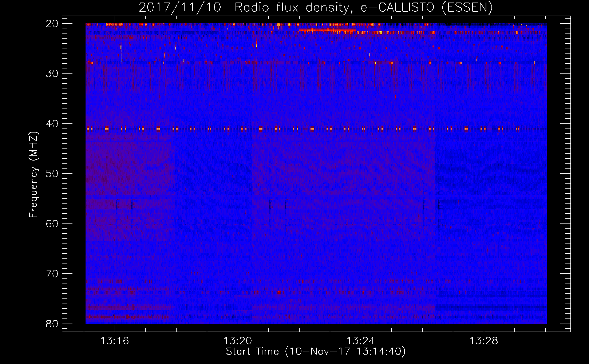The height and width of the screenshot is (364, 589).
Task: Select the 30 MHz frequency tick label
Action: (x=52, y=74)
